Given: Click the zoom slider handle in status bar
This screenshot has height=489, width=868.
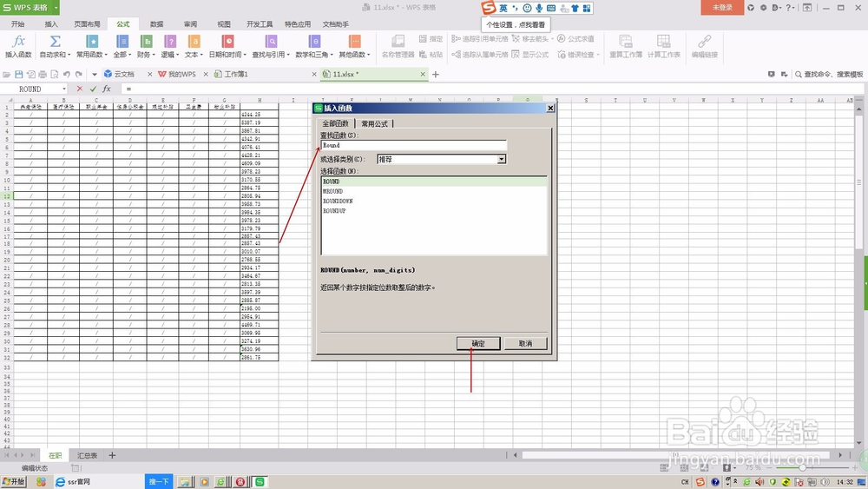Looking at the screenshot, I should pos(802,468).
